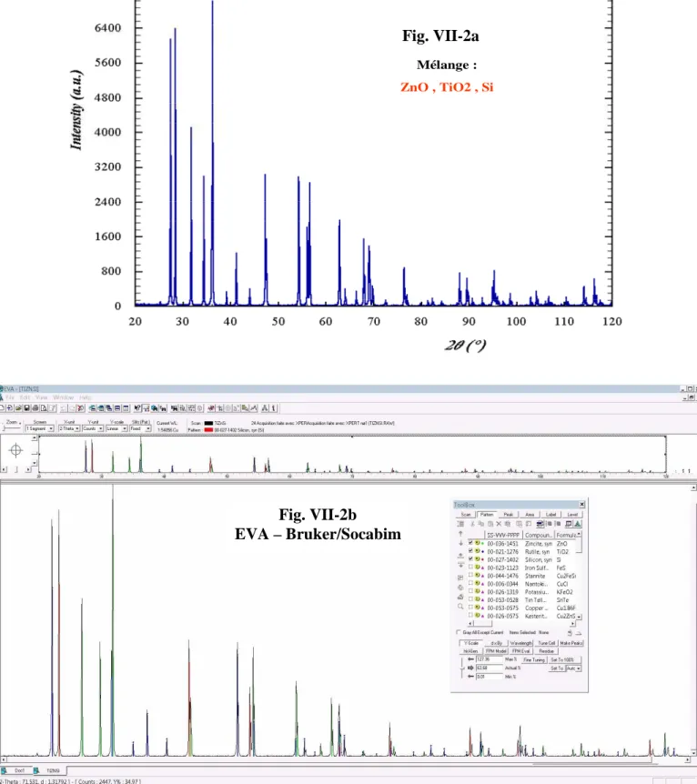Click the move-up arrow in ToolBox
The width and height of the screenshot is (697, 784).
[x=460, y=534]
